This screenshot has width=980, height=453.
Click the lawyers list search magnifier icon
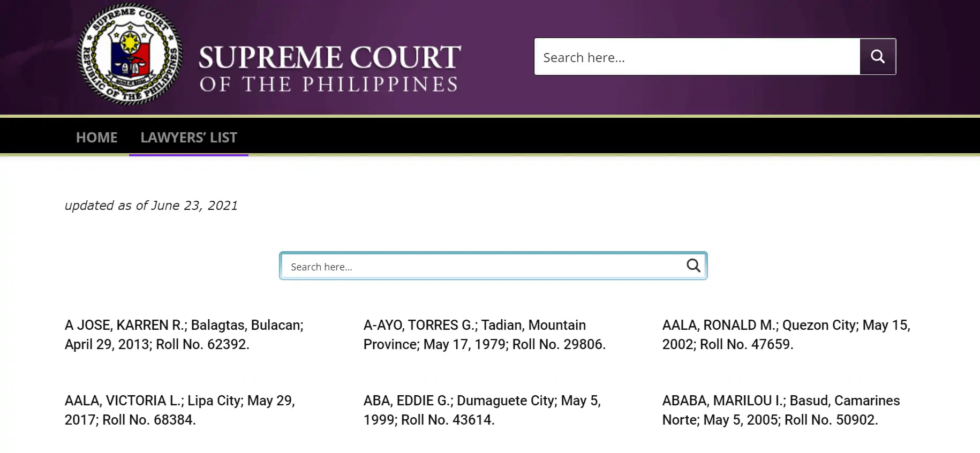pos(693,266)
